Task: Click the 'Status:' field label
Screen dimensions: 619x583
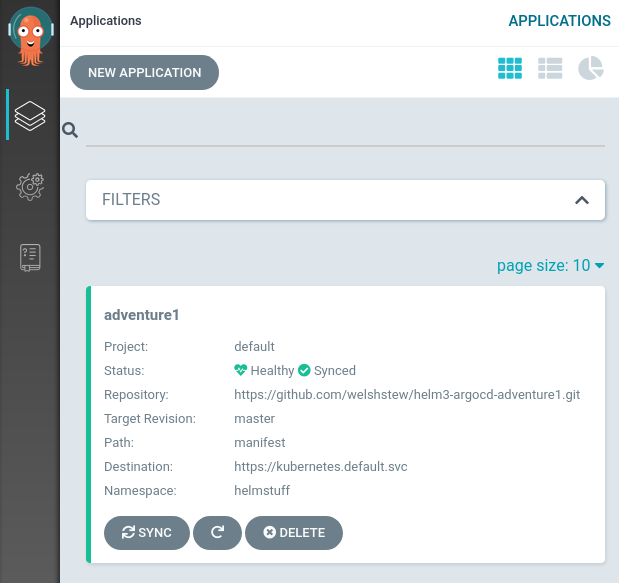Action: click(124, 371)
